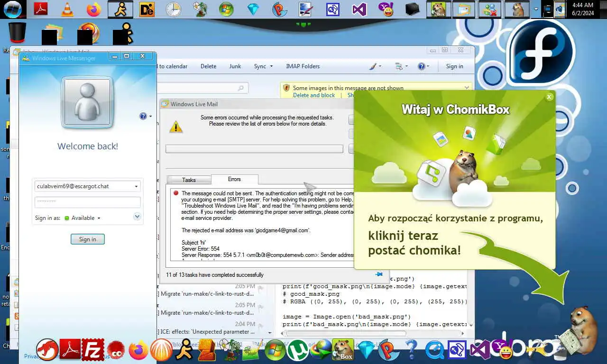Click Messenger Sign in button
Viewport: 607px width, 364px height.
coord(87,239)
